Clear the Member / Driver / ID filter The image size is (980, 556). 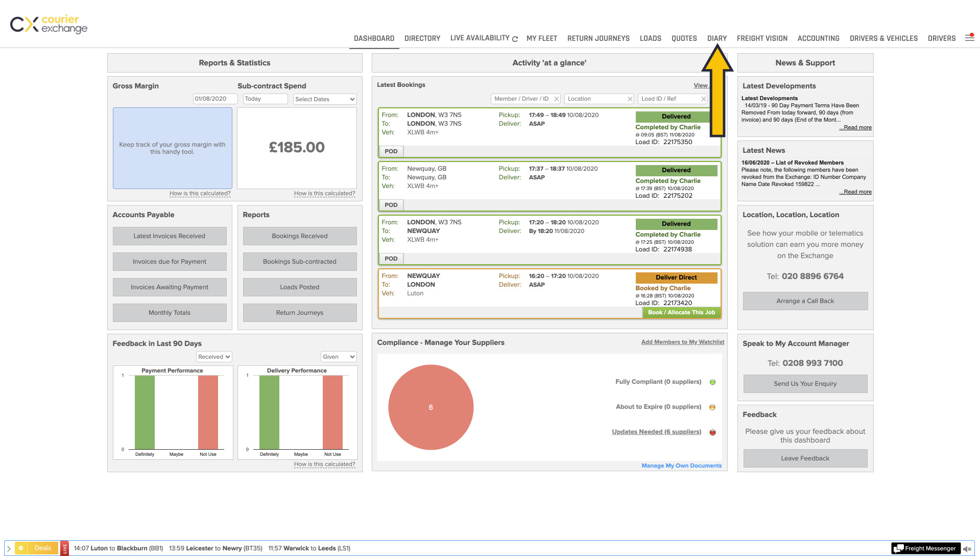pyautogui.click(x=557, y=99)
